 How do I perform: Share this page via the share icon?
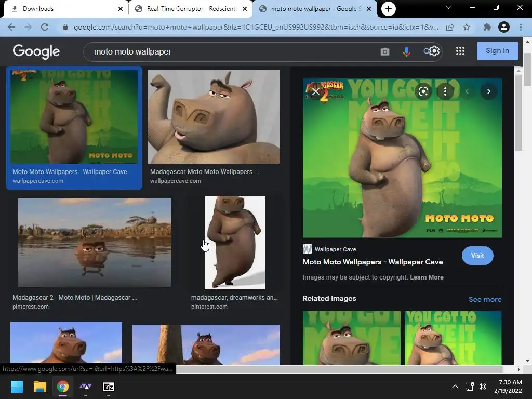tap(450, 27)
